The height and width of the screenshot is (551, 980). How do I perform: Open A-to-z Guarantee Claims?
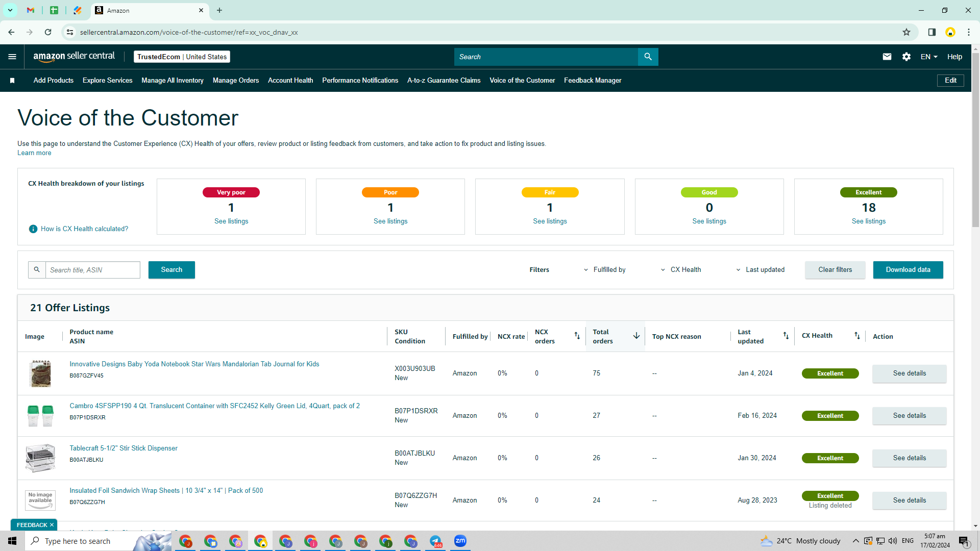[x=444, y=81]
